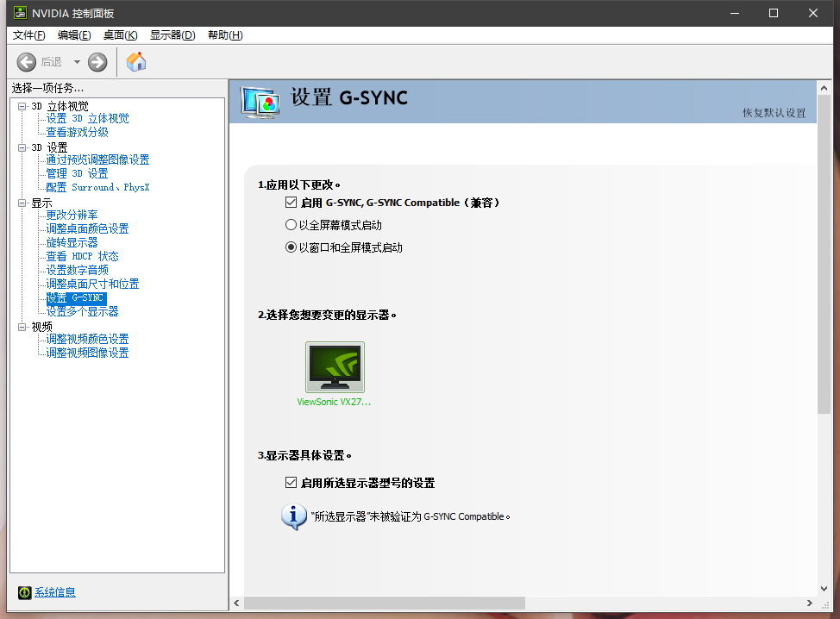Click the info icon beside the G-SYNC Compatible note
Screen dimensions: 840x619
(x=294, y=516)
